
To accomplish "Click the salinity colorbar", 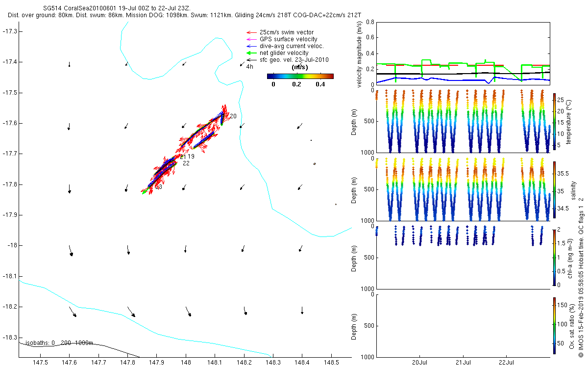I will pos(554,190).
